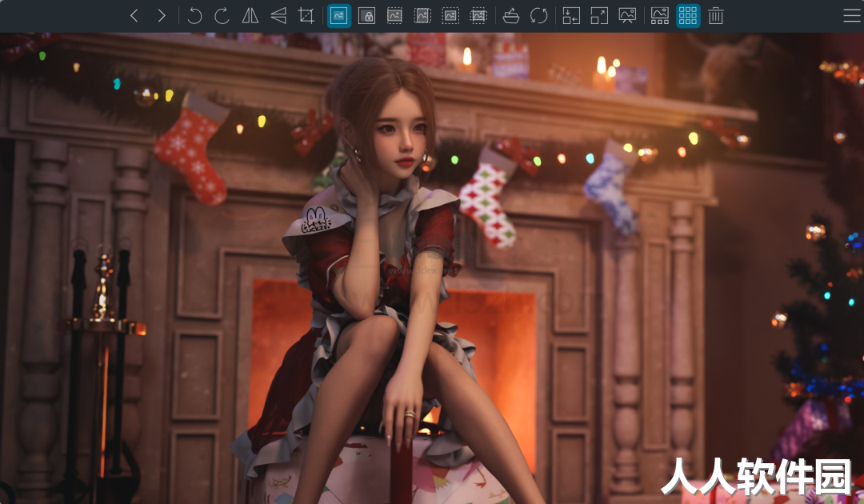The width and height of the screenshot is (864, 504).
Task: Show the filmstrip thumbnail view
Action: click(x=659, y=16)
